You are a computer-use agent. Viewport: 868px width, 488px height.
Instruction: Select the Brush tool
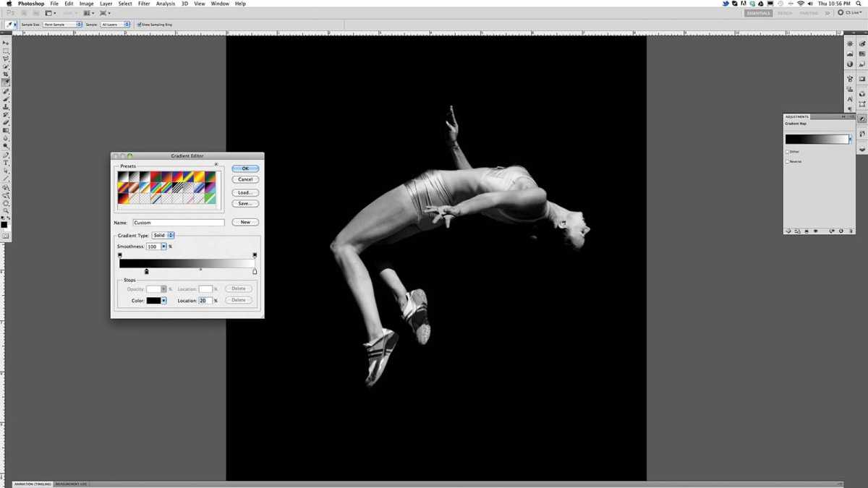pyautogui.click(x=6, y=99)
